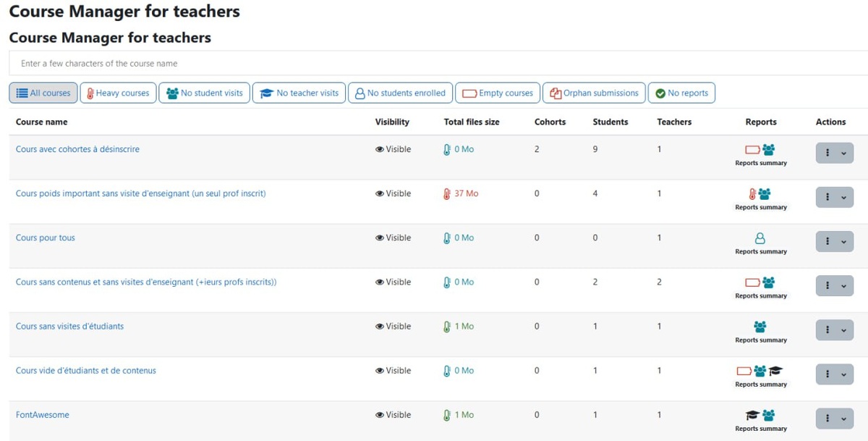Viewport: 868px width, 441px height.
Task: Toggle Visible eye for Cours avec cohortes à désinscrire
Action: point(380,149)
